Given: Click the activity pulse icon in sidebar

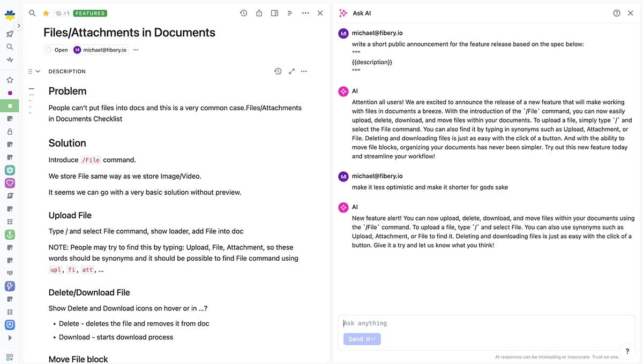Looking at the screenshot, I should coord(10,59).
